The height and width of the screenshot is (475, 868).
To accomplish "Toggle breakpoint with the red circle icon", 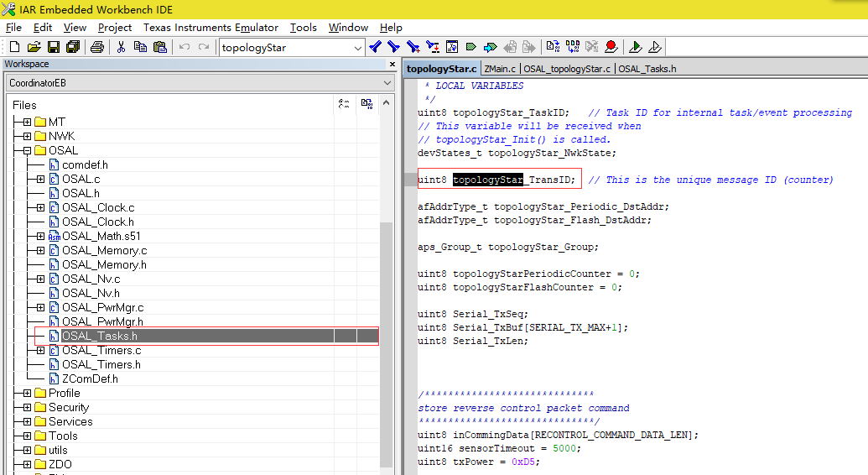I will pyautogui.click(x=611, y=47).
